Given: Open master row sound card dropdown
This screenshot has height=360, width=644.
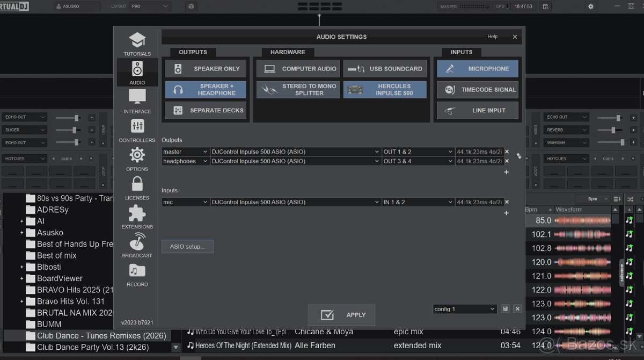Looking at the screenshot, I should coord(296,152).
